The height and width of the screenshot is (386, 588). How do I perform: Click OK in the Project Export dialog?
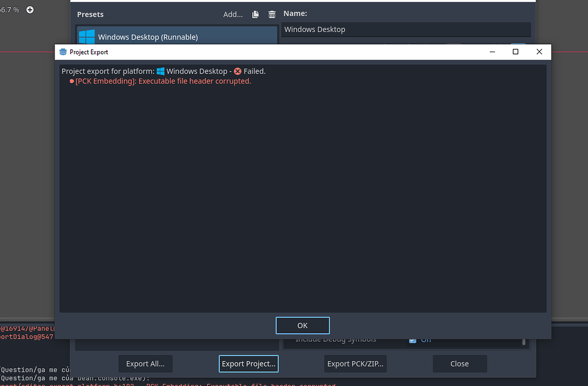[x=302, y=325]
